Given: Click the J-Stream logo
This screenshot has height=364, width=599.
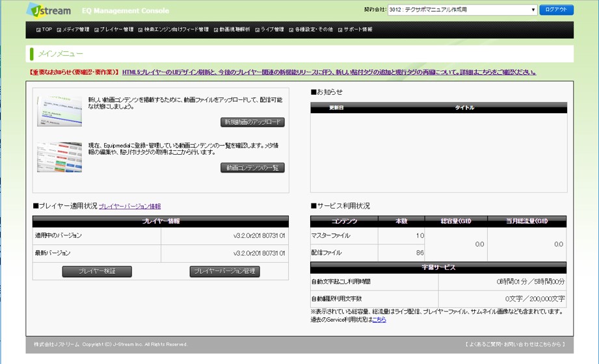Looking at the screenshot, I should (x=49, y=10).
